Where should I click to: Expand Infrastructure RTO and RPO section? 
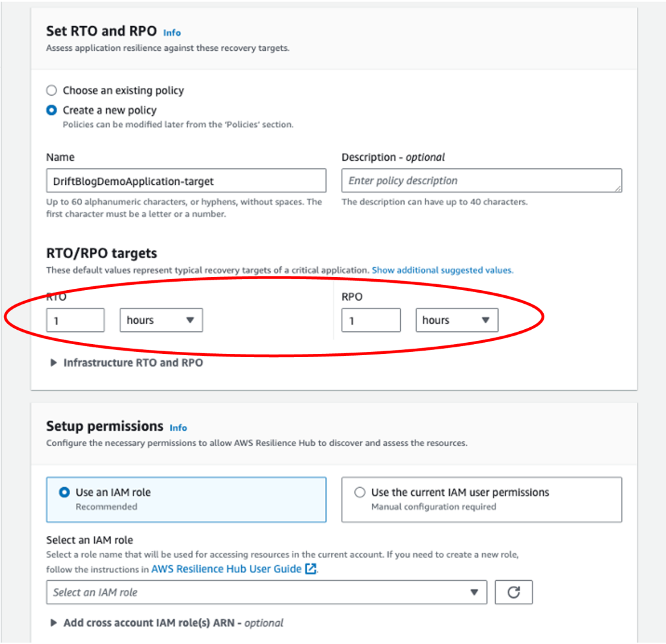point(133,362)
